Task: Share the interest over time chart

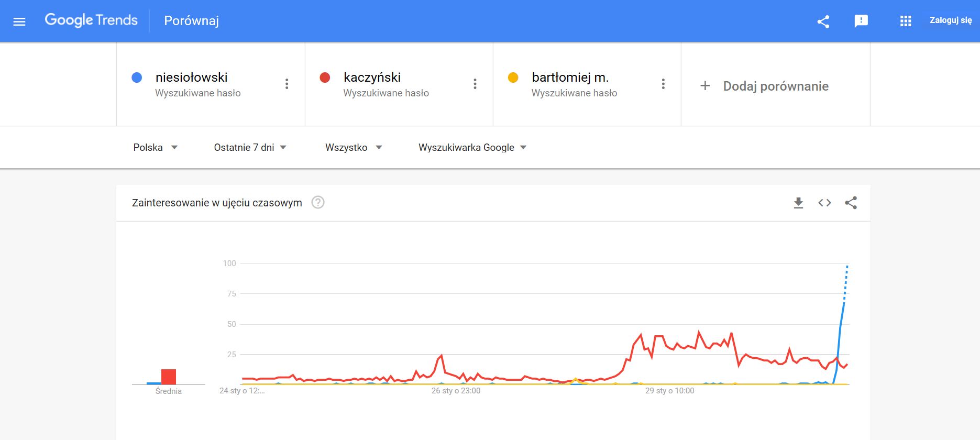Action: (851, 203)
